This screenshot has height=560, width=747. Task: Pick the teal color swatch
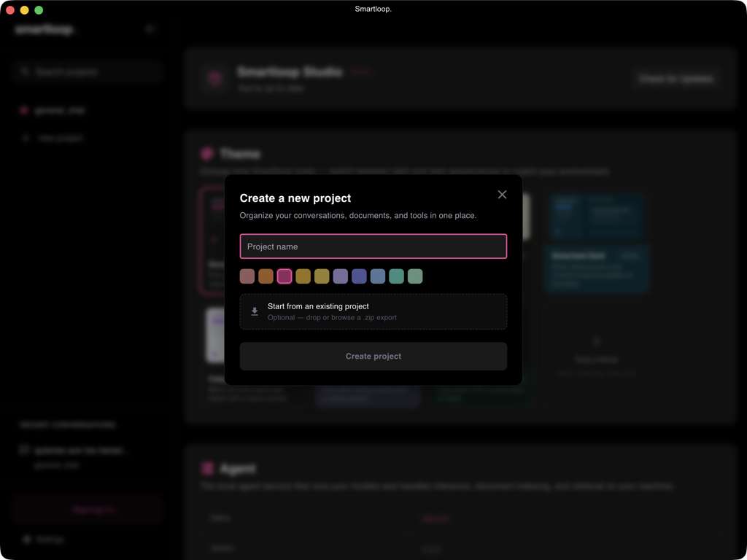click(396, 276)
